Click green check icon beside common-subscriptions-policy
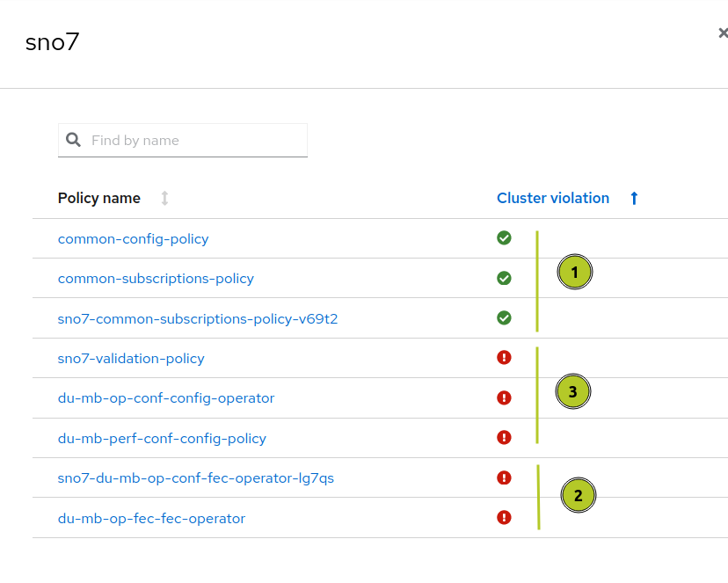This screenshot has height=583, width=728. coord(504,278)
